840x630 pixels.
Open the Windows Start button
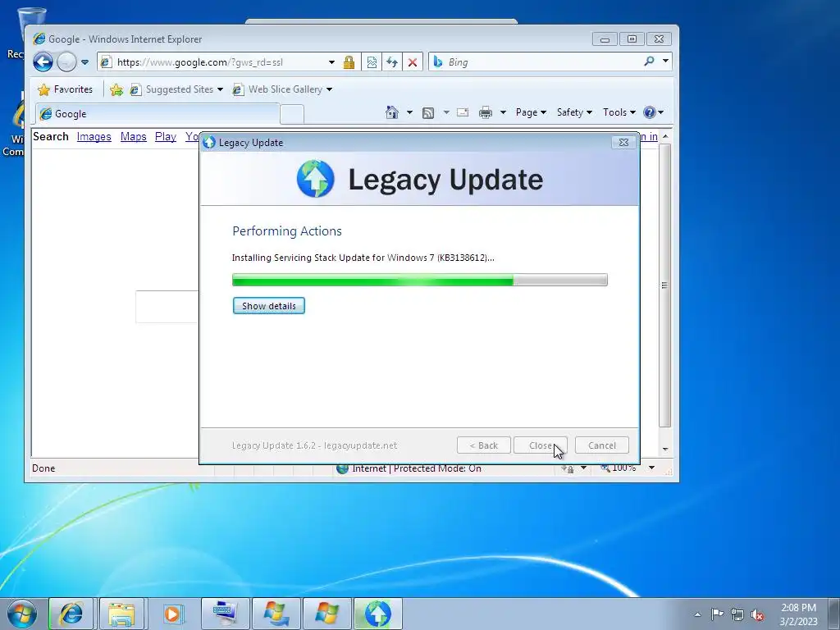(x=22, y=614)
